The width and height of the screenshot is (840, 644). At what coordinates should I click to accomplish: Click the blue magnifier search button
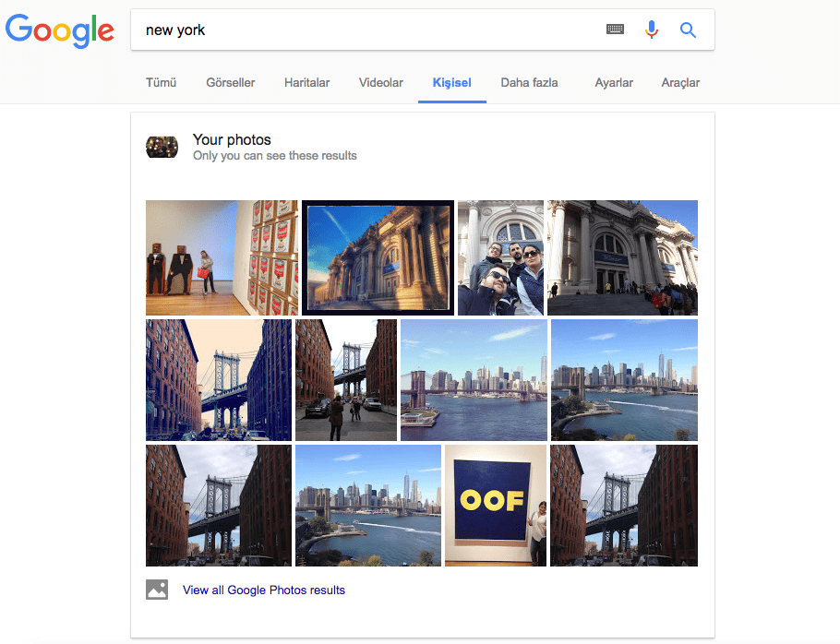[x=688, y=30]
